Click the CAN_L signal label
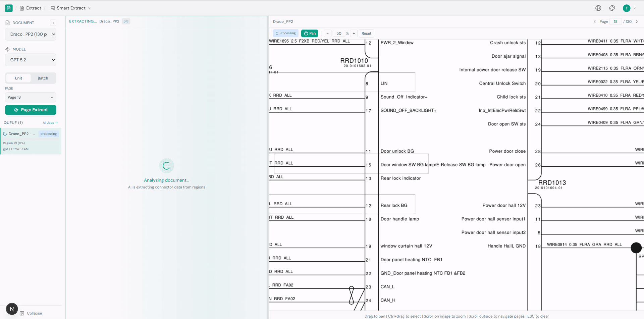Viewport: 644px width, 319px height. coord(387,287)
